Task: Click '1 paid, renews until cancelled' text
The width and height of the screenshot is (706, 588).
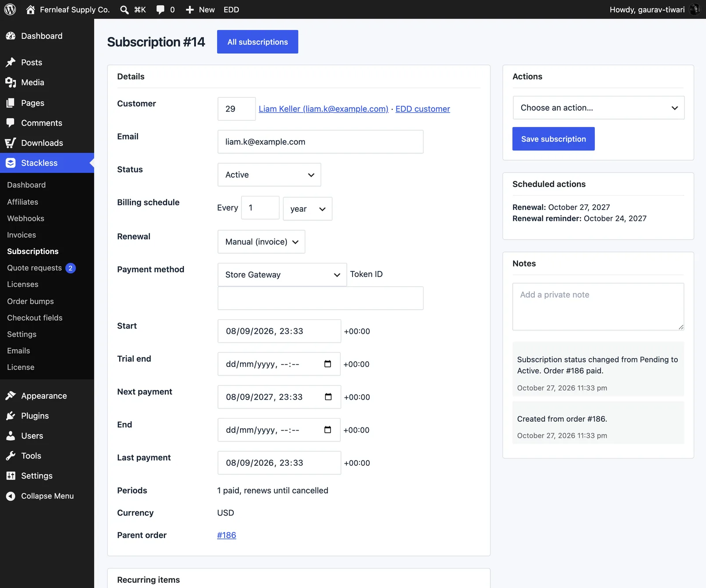Action: point(273,491)
